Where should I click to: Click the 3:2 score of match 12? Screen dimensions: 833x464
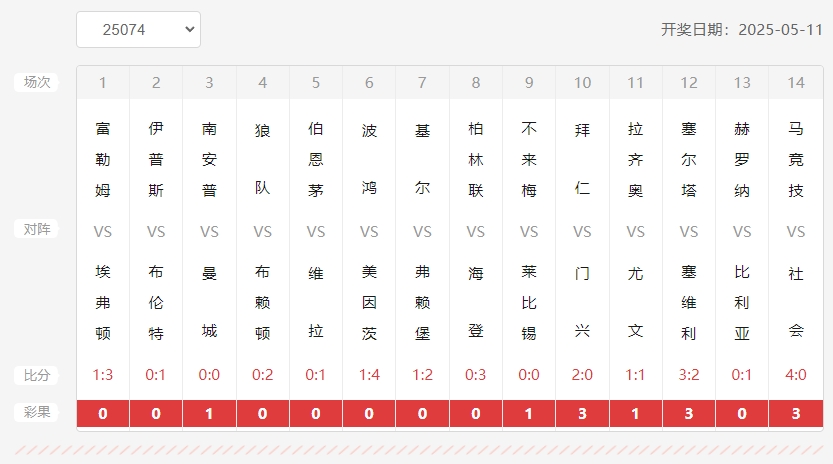tap(689, 375)
